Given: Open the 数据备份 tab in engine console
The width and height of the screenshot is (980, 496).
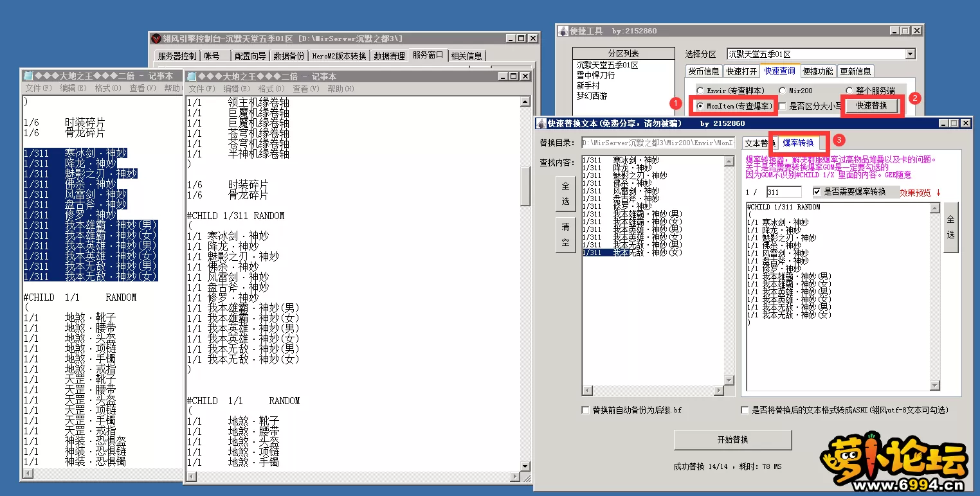Looking at the screenshot, I should [x=289, y=56].
